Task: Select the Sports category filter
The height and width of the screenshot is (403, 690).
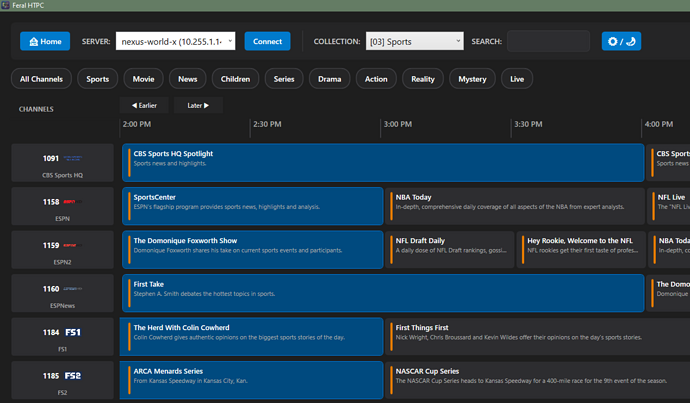Action: (x=98, y=79)
